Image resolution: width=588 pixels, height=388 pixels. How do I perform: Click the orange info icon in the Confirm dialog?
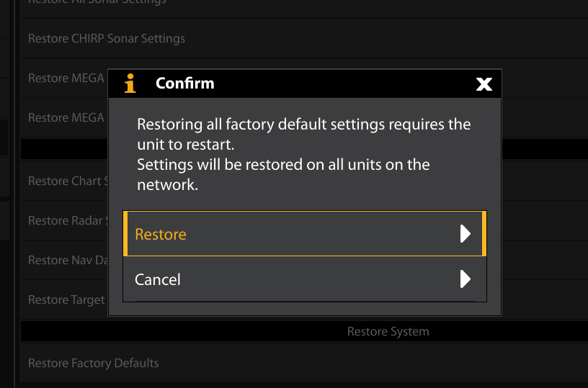[130, 84]
